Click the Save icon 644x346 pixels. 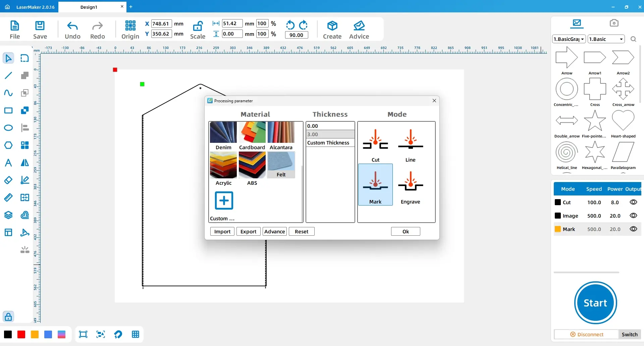[40, 26]
